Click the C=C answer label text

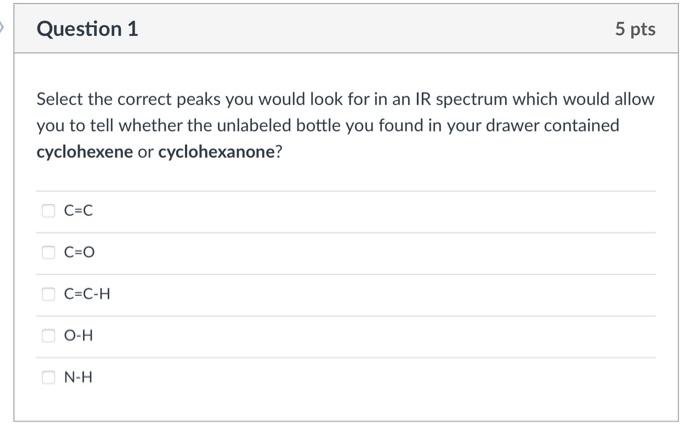coord(78,211)
